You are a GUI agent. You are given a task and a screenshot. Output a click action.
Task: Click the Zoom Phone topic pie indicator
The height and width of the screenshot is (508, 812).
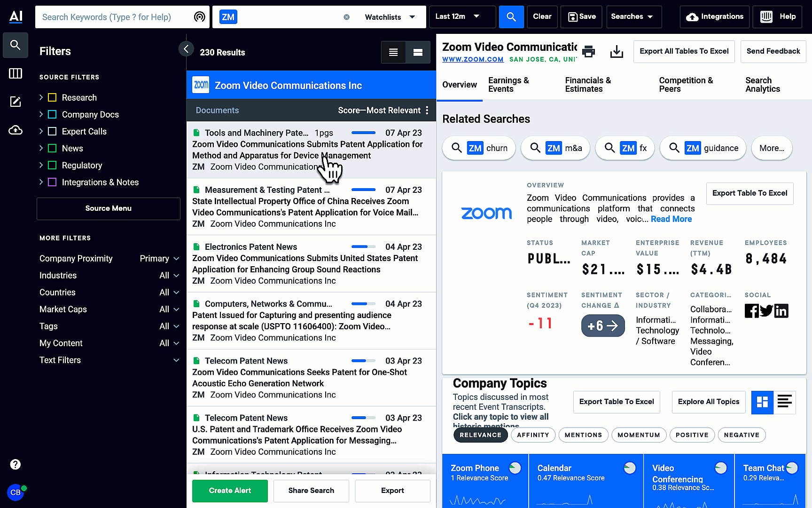point(515,468)
